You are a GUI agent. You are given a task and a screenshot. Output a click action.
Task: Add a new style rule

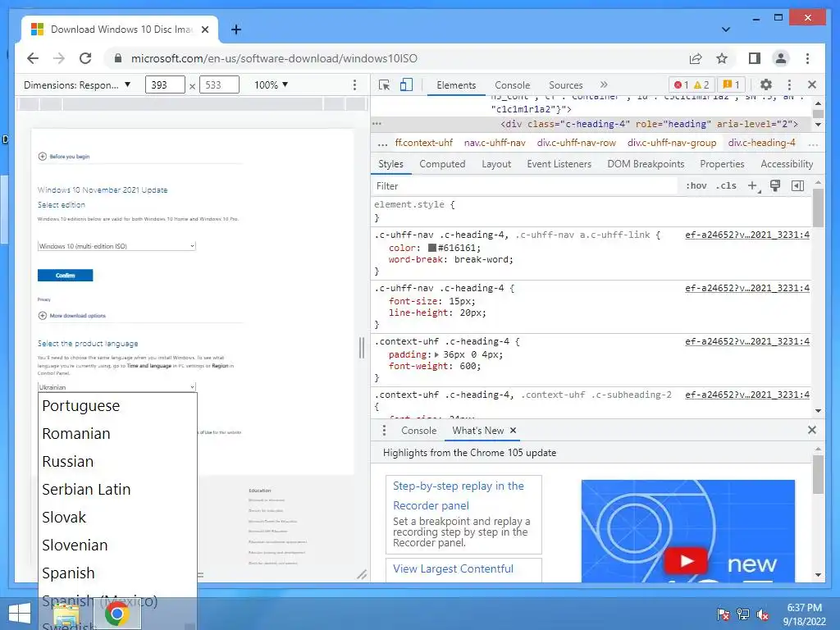[x=753, y=186]
